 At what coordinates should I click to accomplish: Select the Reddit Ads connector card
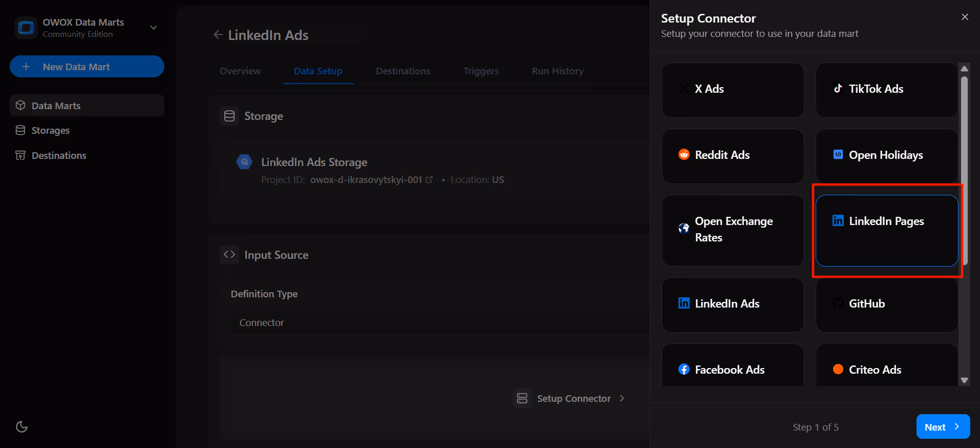point(733,156)
